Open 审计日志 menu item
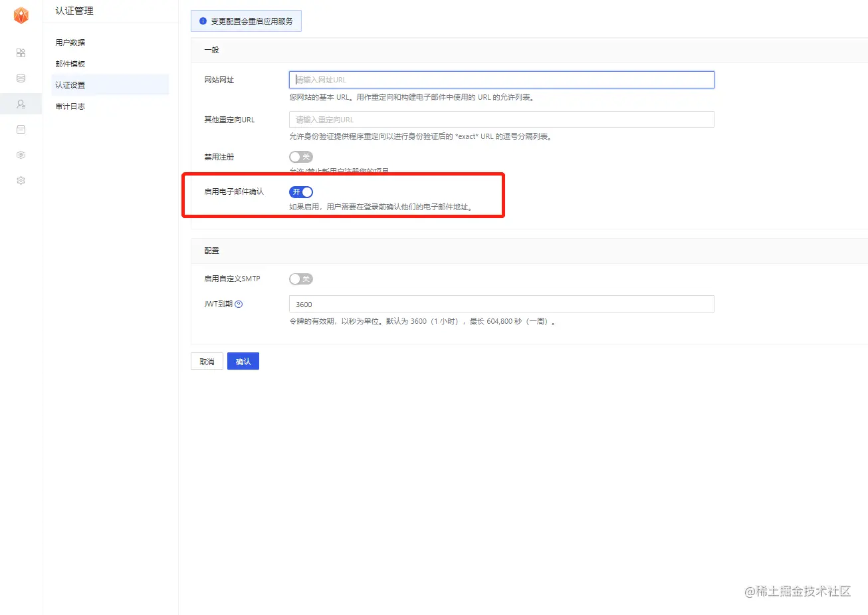 pos(70,106)
